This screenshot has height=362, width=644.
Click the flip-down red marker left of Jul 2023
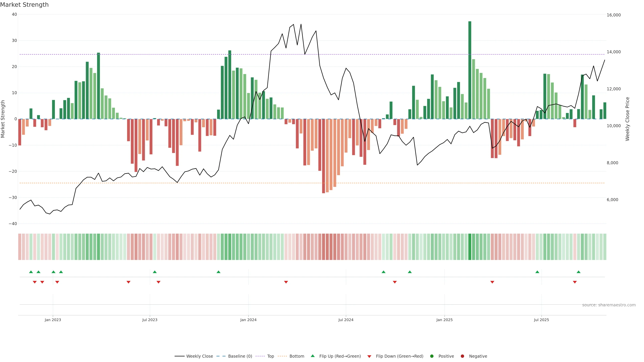click(128, 282)
